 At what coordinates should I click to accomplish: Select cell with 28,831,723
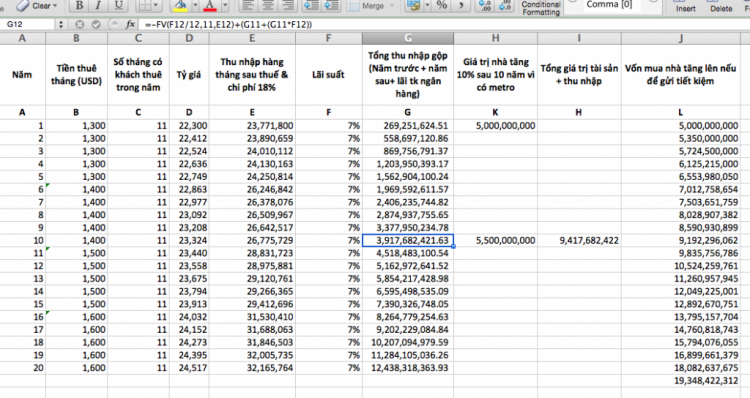[x=252, y=253]
